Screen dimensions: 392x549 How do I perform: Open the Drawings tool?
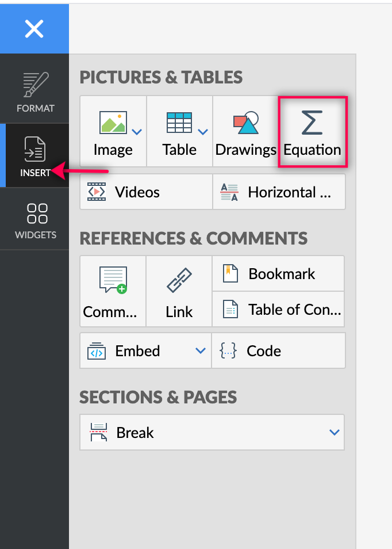(245, 132)
